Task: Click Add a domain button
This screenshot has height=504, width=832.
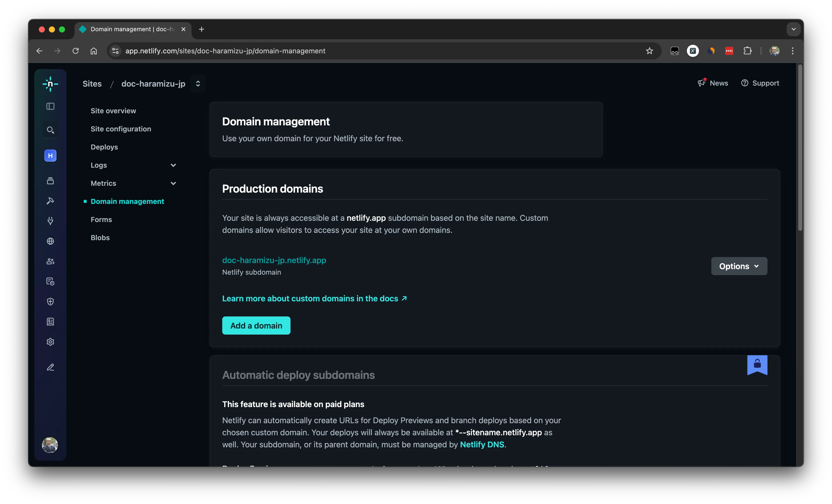Action: coord(256,325)
